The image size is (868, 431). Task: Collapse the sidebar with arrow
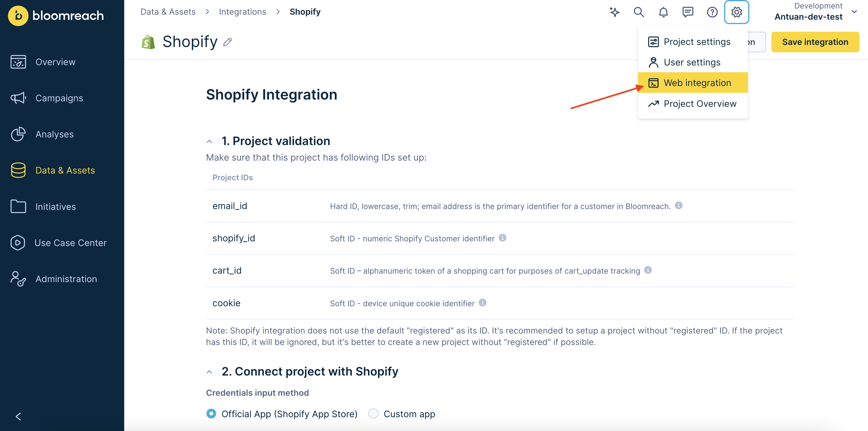point(18,417)
